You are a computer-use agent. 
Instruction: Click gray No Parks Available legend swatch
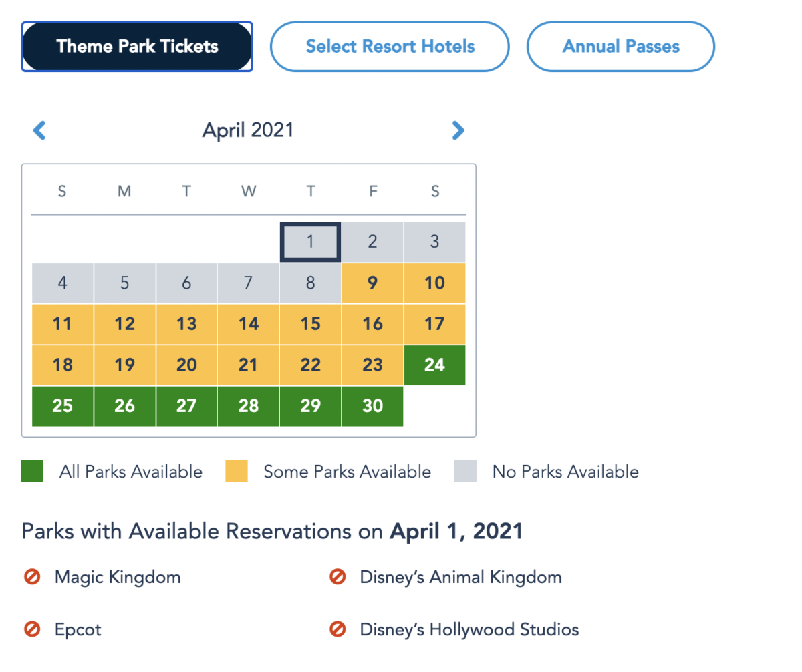coord(465,471)
